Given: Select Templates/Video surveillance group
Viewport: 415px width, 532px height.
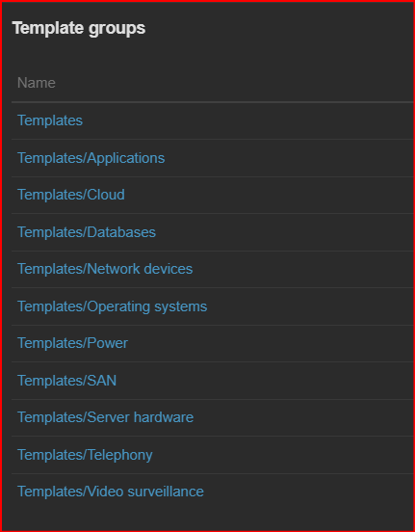Looking at the screenshot, I should 111,492.
